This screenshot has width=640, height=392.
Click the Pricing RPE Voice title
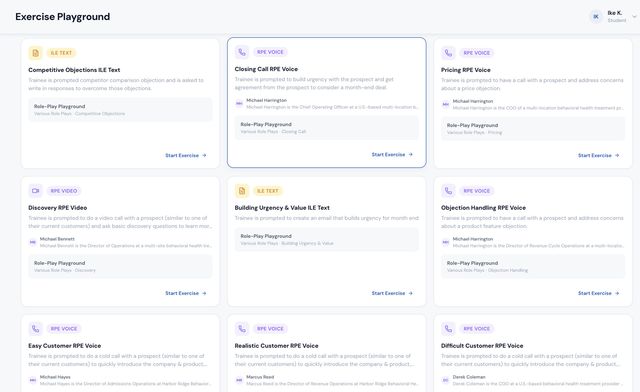(x=466, y=70)
